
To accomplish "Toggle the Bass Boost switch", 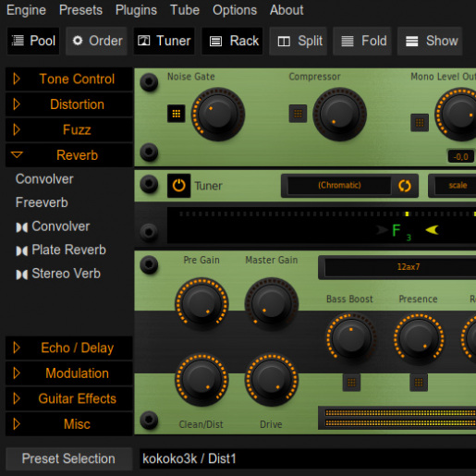I will (x=351, y=383).
